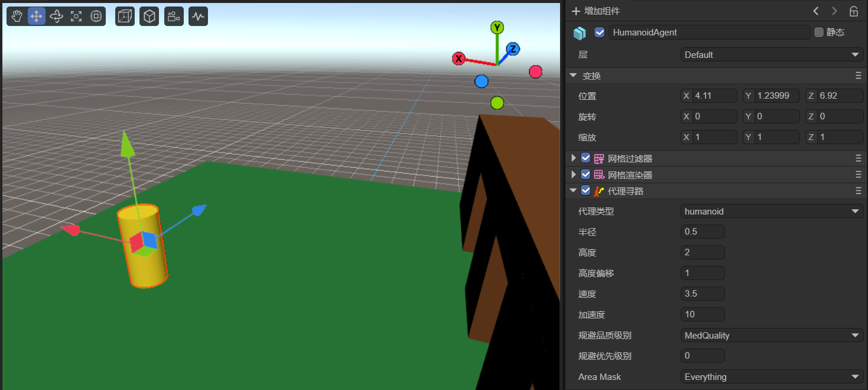The height and width of the screenshot is (390, 868).
Task: Disable the 代理寻路 component checkbox
Action: pos(586,190)
